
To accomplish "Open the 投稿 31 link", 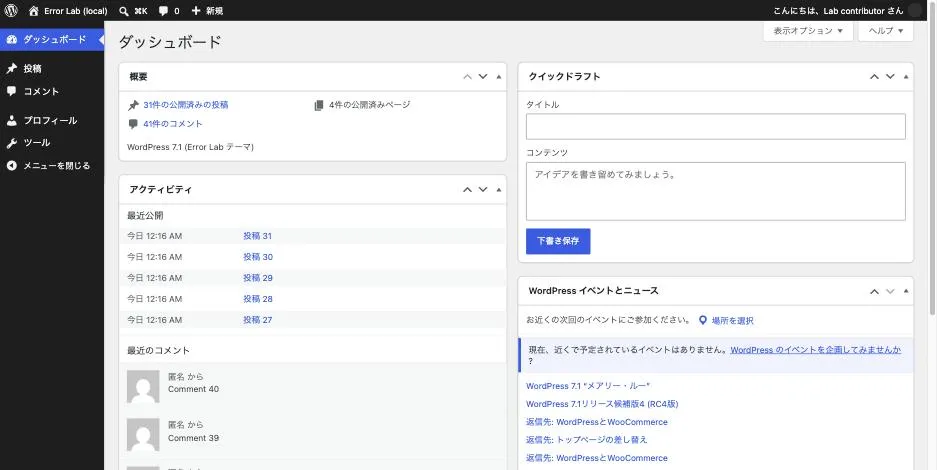I will coord(258,236).
